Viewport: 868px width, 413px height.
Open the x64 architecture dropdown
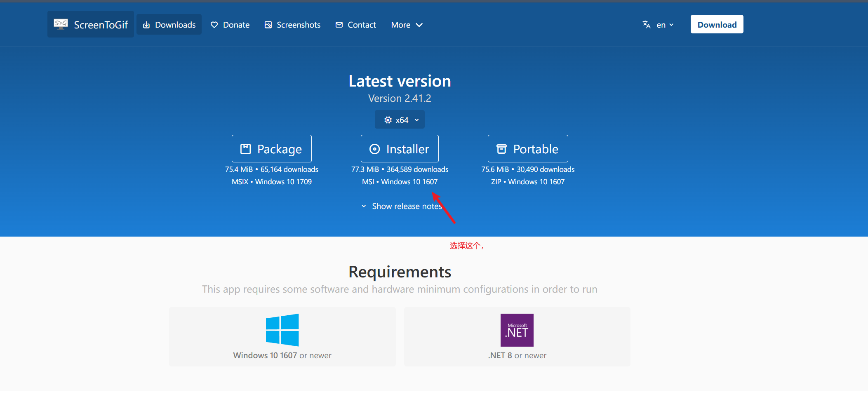tap(400, 120)
